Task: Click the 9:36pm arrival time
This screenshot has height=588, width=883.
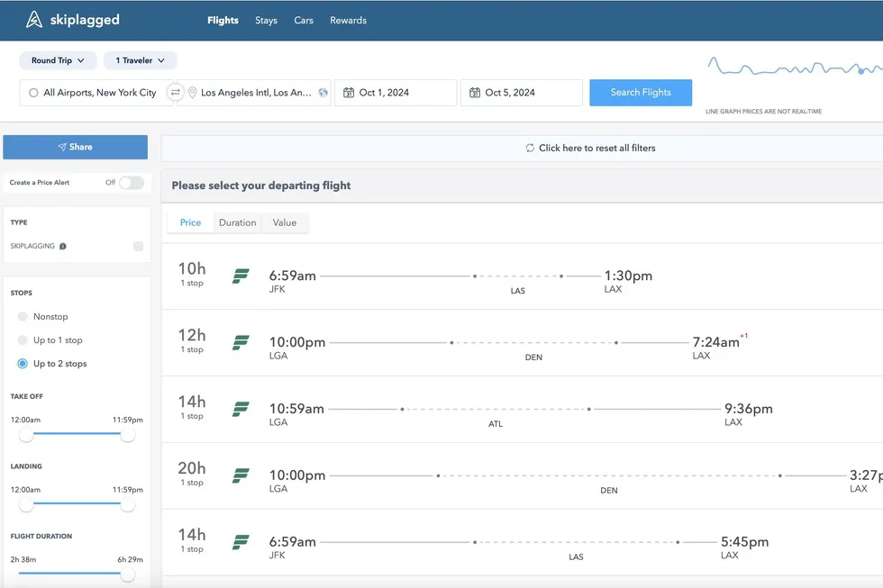Action: [749, 409]
